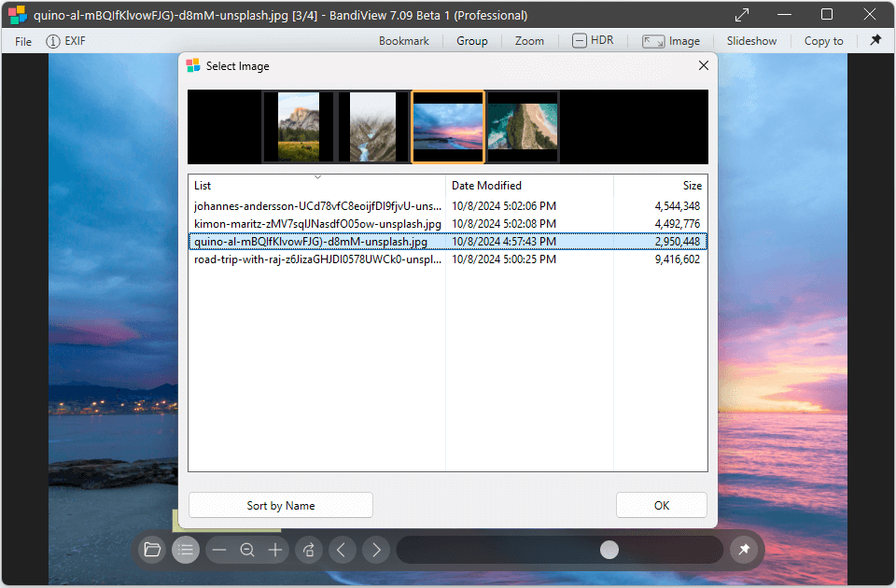The width and height of the screenshot is (896, 588).
Task: Go to next image with right arrow
Action: [x=376, y=550]
